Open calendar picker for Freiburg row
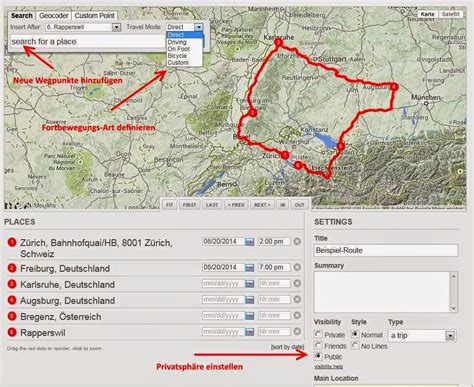Viewport: 474px width, 387px height. tap(249, 267)
